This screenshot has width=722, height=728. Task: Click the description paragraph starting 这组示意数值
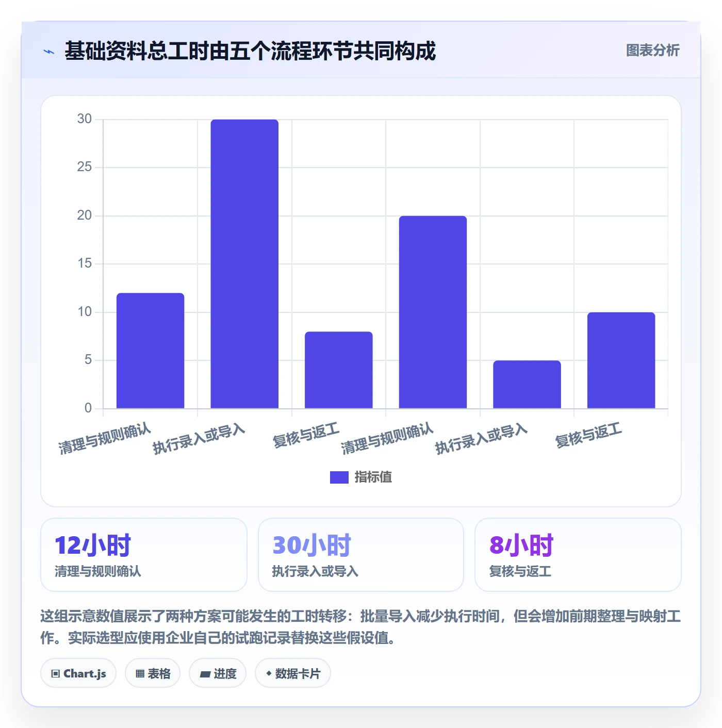point(360,627)
